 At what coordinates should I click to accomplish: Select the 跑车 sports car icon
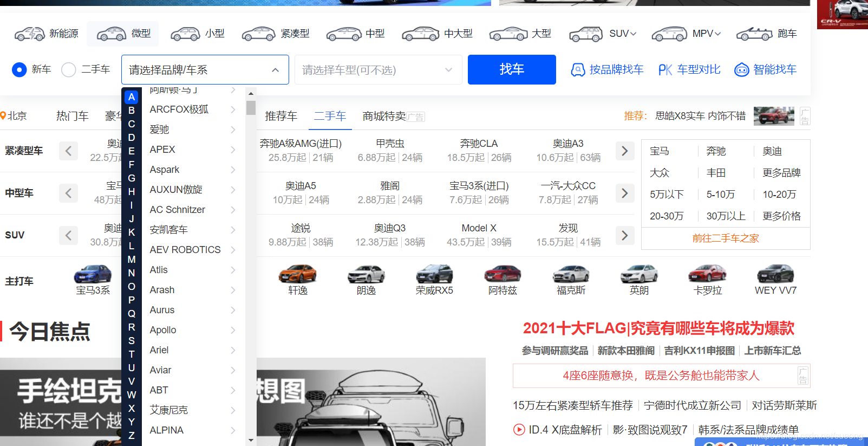[754, 34]
